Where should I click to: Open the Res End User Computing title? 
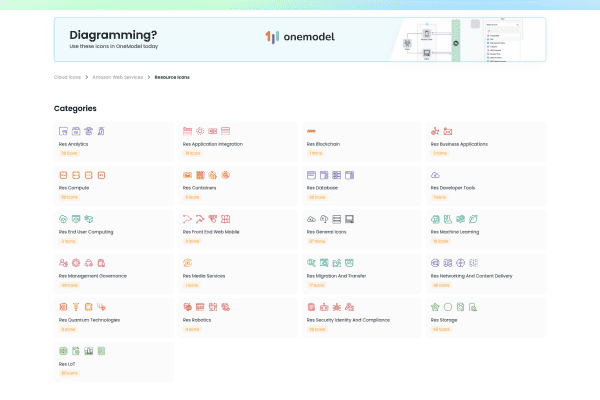point(86,232)
